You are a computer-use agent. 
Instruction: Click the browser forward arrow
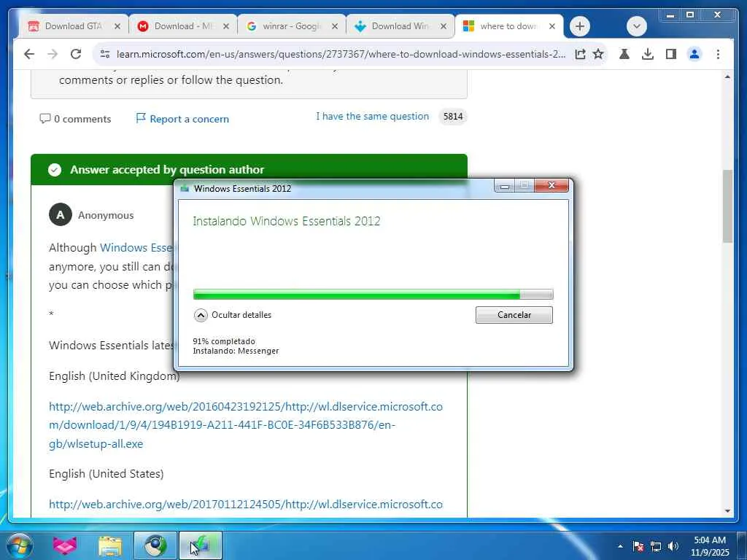53,54
